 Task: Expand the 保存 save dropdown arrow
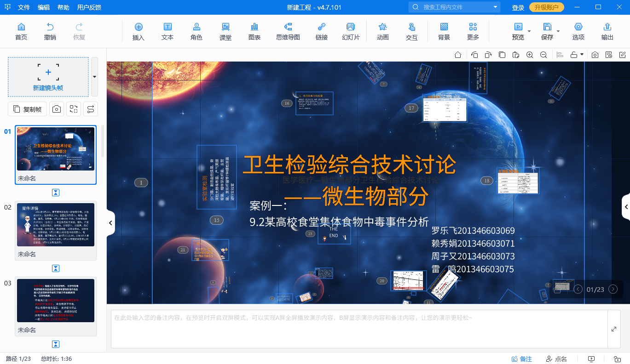click(558, 31)
